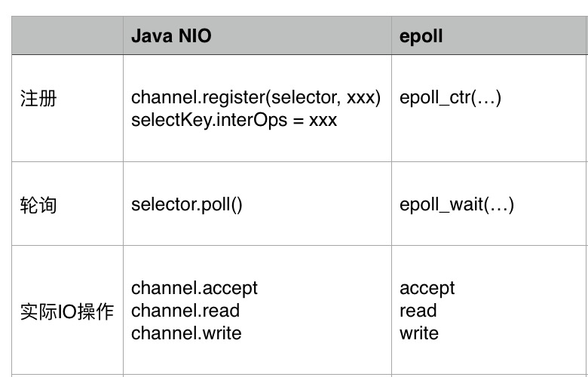Click the 'channel.read' line
Screen dimensions: 588x377
click(x=185, y=311)
